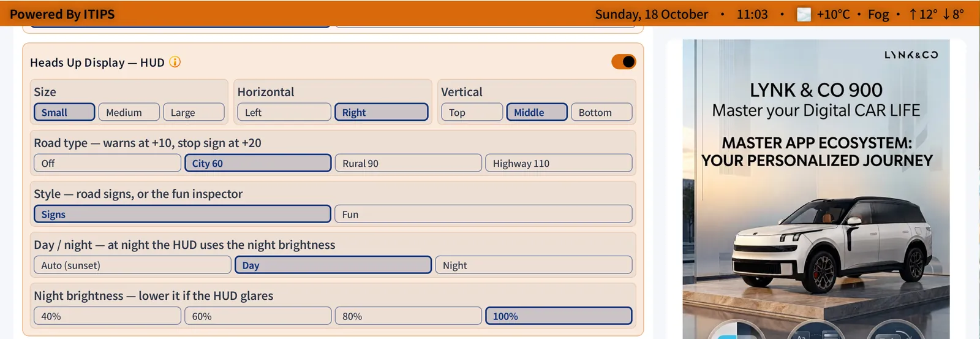The height and width of the screenshot is (339, 980).
Task: Click the Powered By ITIPS label
Action: (62, 14)
